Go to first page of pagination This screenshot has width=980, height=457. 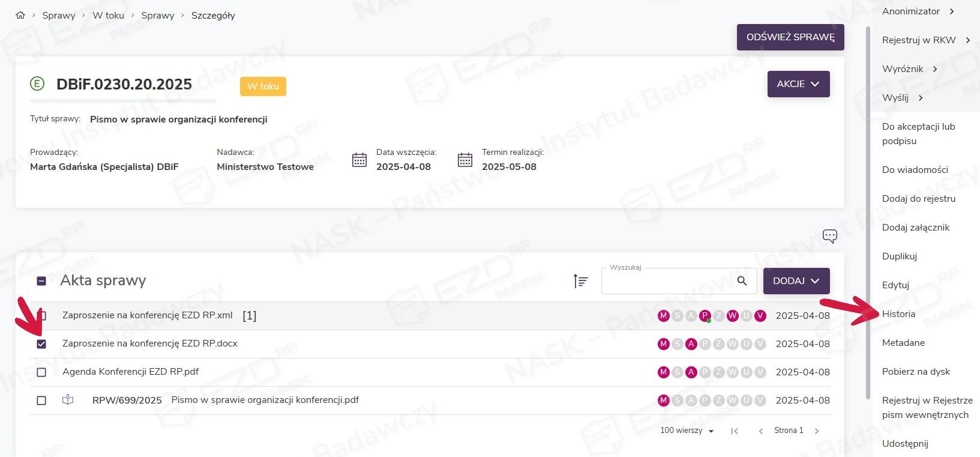click(734, 431)
